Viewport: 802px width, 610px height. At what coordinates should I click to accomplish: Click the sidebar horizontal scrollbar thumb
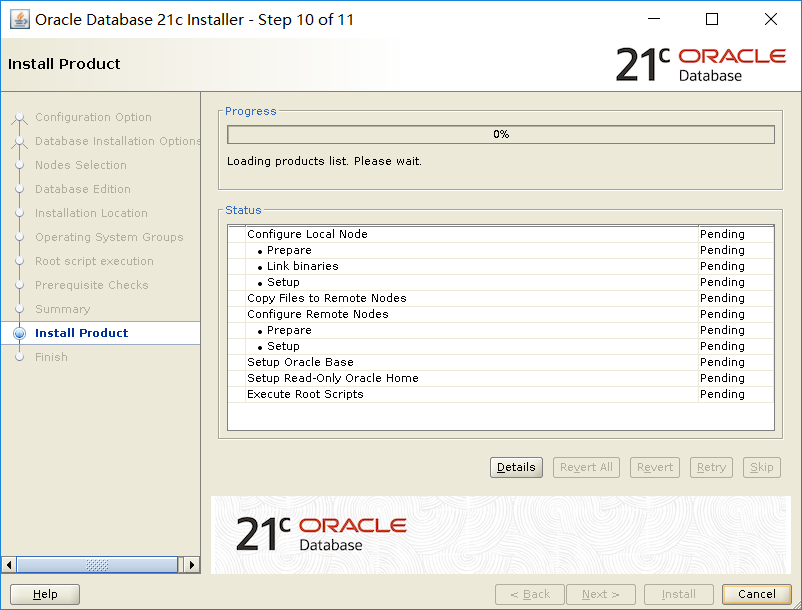(97, 565)
